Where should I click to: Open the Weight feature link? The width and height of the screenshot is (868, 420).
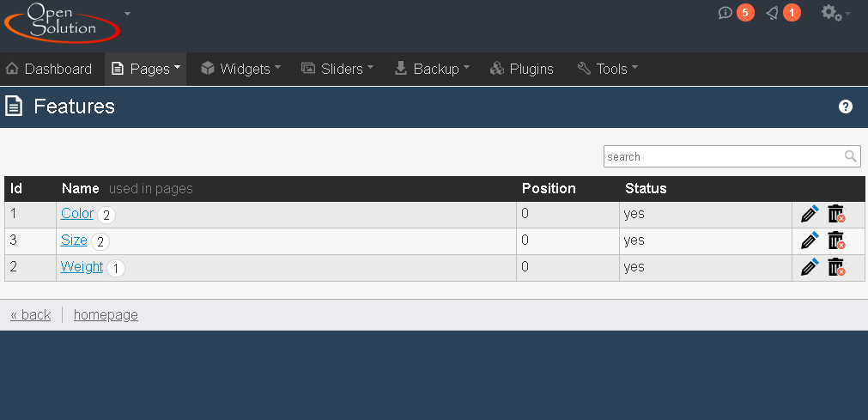point(82,266)
